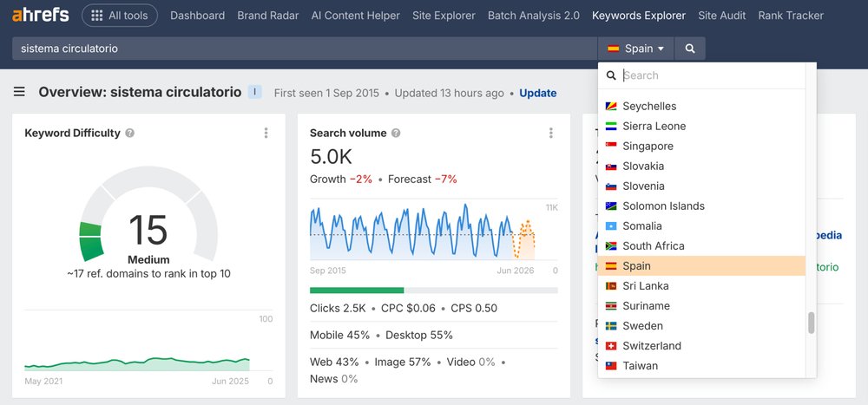Viewport: 868px width, 405px height.
Task: Click the Image 57% stat
Action: tap(403, 363)
